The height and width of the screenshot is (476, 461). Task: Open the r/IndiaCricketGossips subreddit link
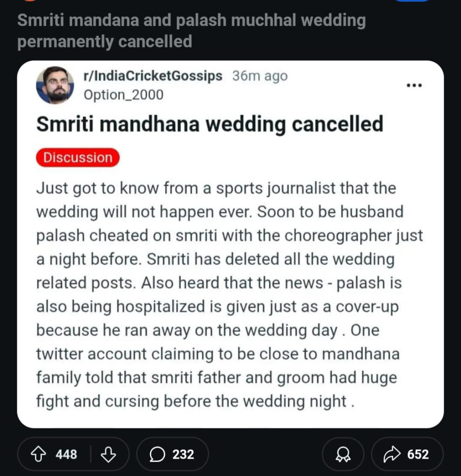153,76
